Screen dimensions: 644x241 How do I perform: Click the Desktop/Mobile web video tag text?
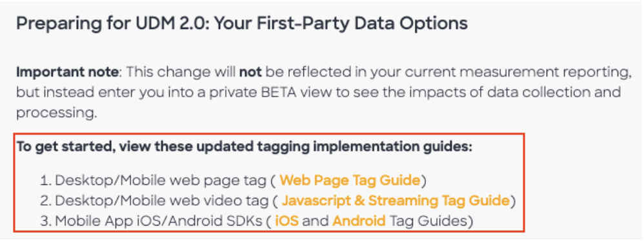(x=161, y=201)
